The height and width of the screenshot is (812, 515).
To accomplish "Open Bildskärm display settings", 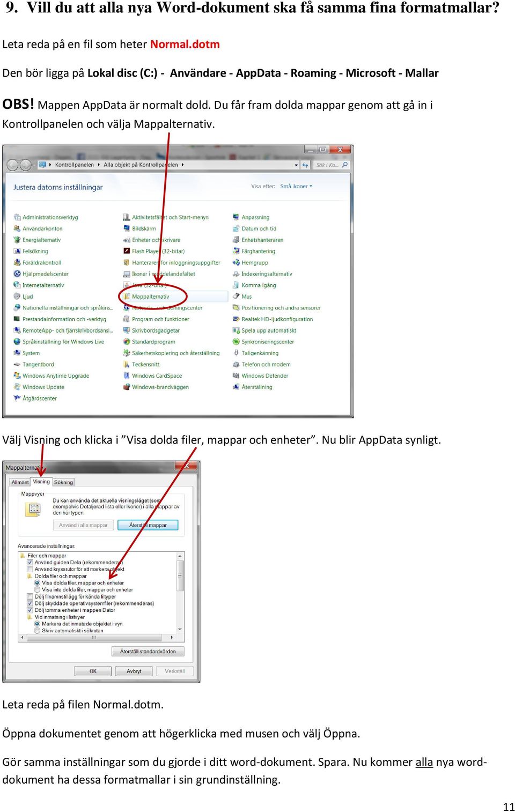I will pos(139,228).
